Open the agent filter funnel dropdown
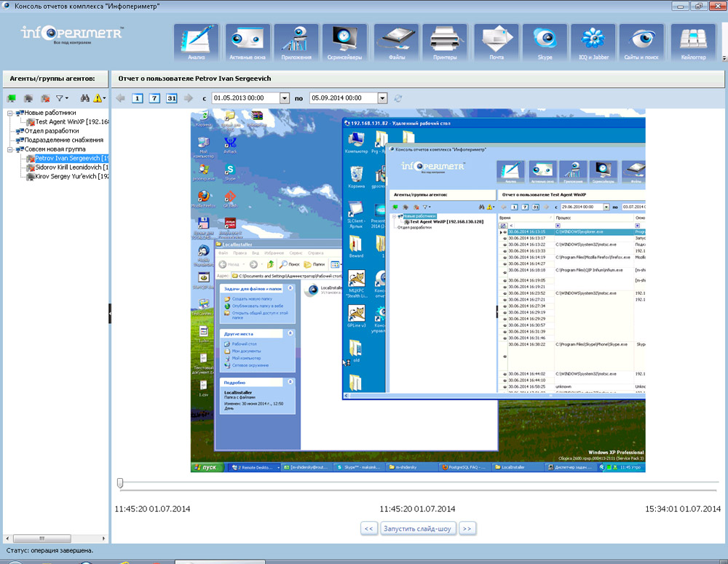 tap(63, 98)
